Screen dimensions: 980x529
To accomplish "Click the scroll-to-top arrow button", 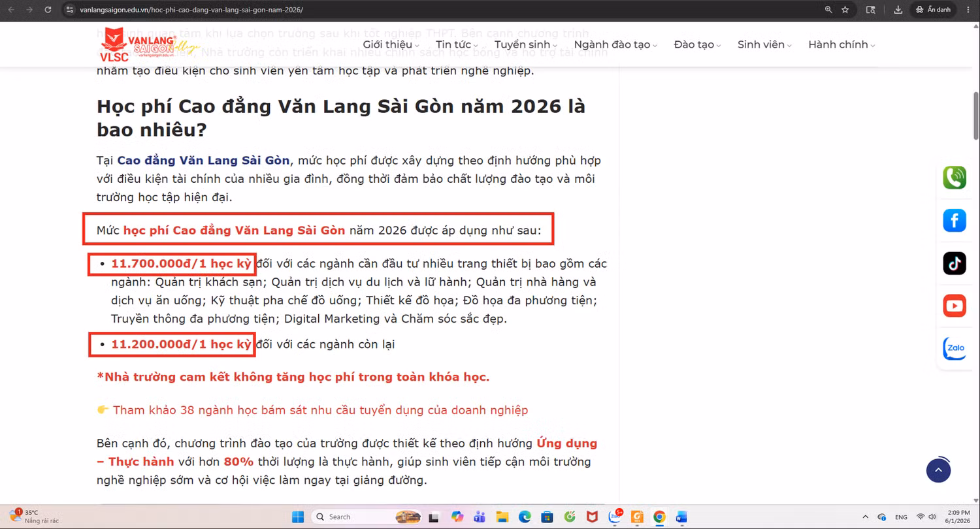I will (938, 470).
